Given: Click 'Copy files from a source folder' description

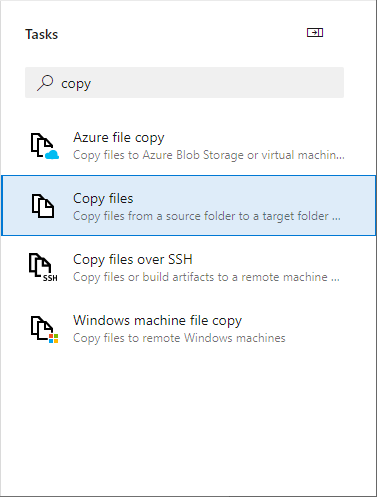Looking at the screenshot, I should (207, 216).
